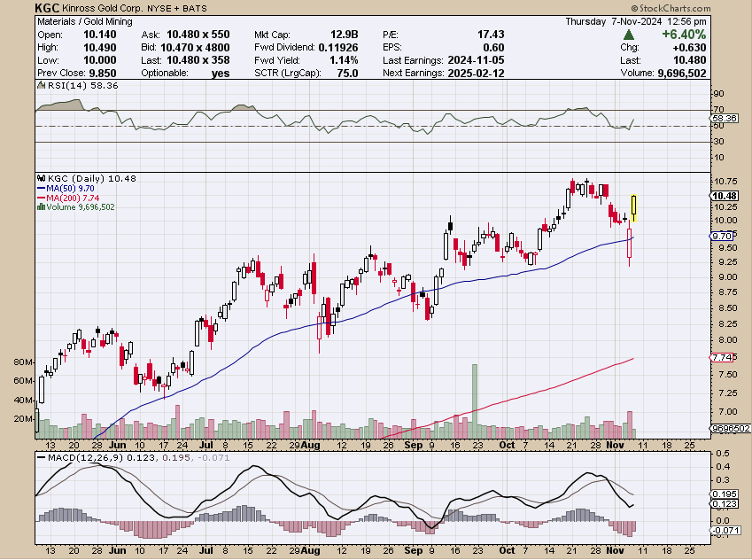Click the EPS 0.60 value
This screenshot has height=560, width=752.
tap(493, 48)
